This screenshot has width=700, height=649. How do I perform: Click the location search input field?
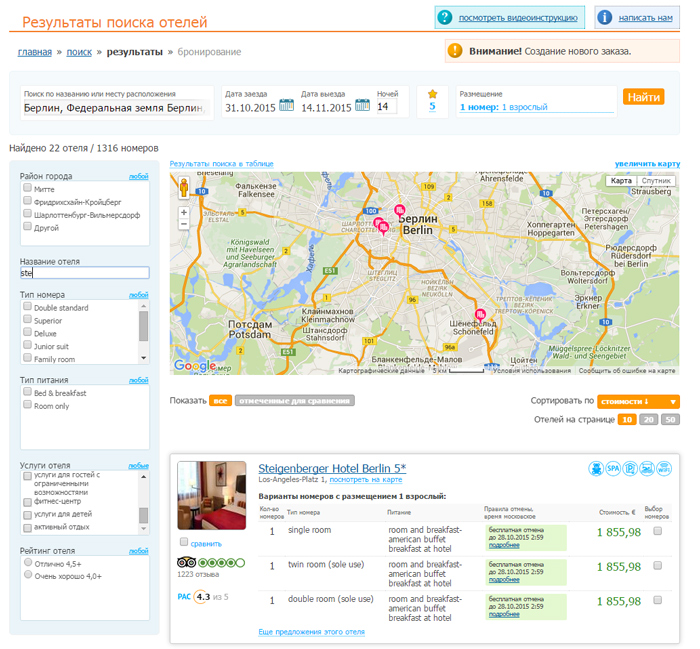(117, 108)
